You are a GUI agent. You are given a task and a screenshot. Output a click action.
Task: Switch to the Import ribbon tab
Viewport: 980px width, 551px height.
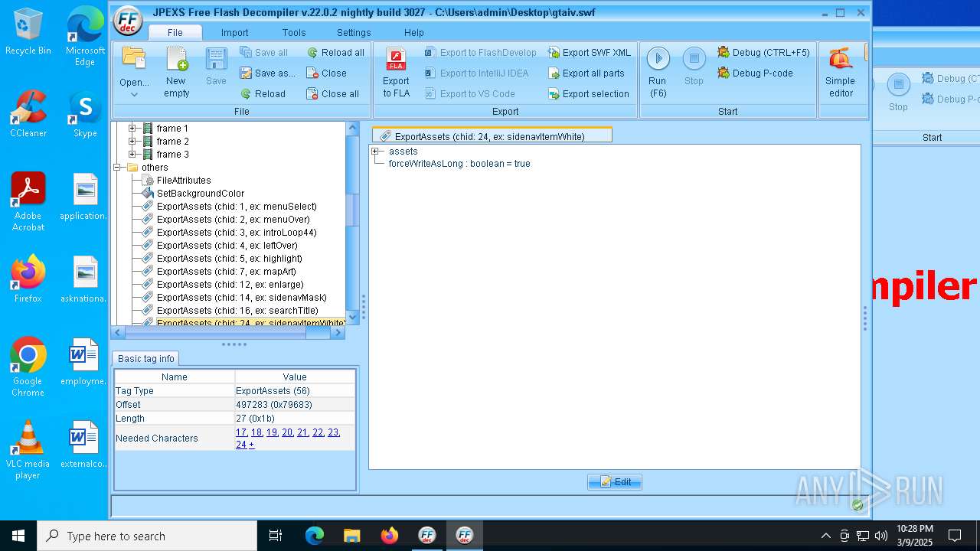point(234,32)
